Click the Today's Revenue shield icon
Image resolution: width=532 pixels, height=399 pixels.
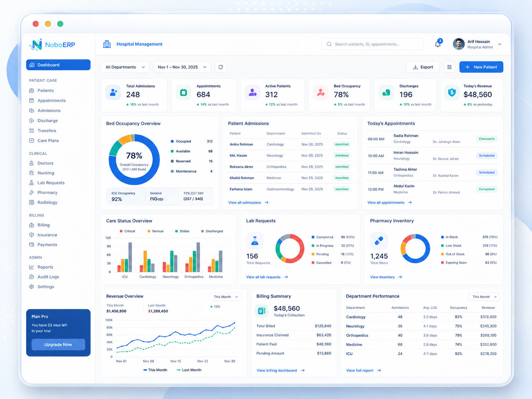tap(452, 93)
